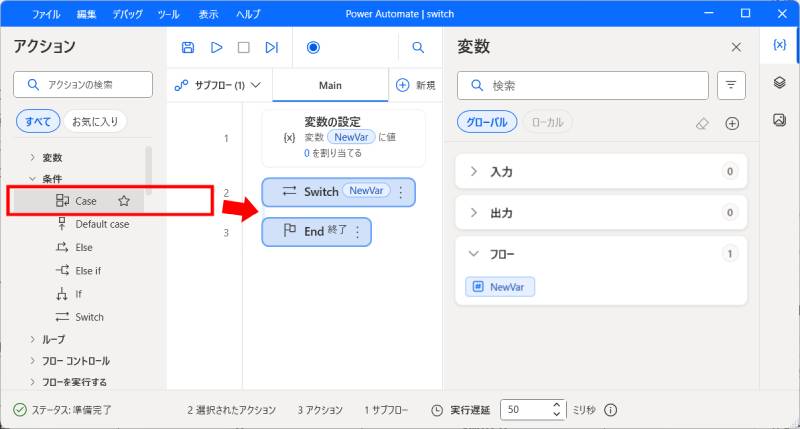
Task: Select the Case action
Action: click(x=78, y=201)
